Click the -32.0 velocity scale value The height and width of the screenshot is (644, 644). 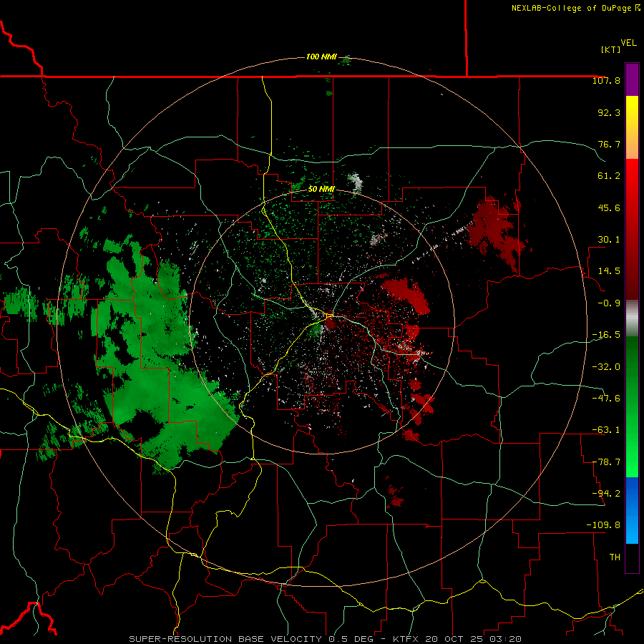(606, 367)
